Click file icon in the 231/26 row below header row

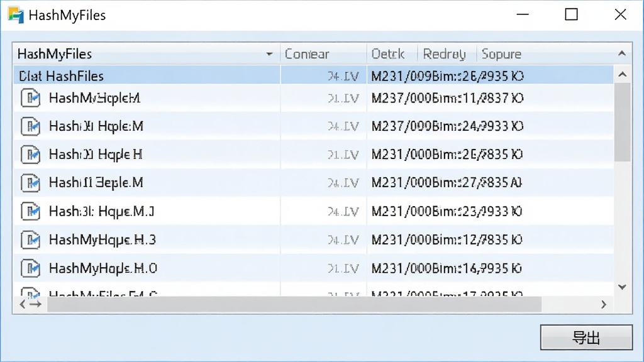pyautogui.click(x=30, y=155)
